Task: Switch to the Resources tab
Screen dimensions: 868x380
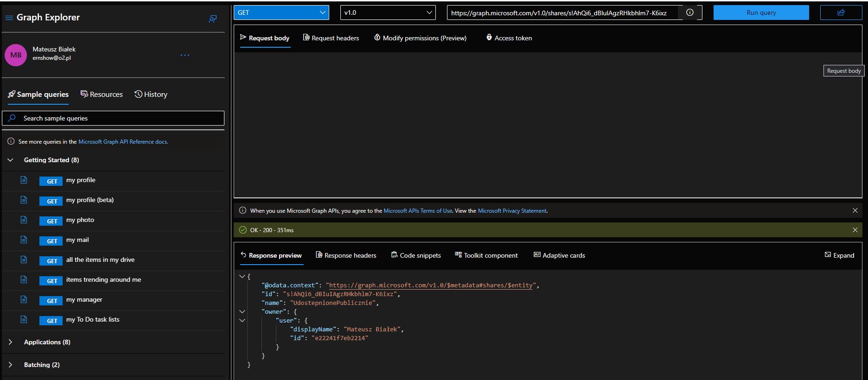Action: pos(102,95)
